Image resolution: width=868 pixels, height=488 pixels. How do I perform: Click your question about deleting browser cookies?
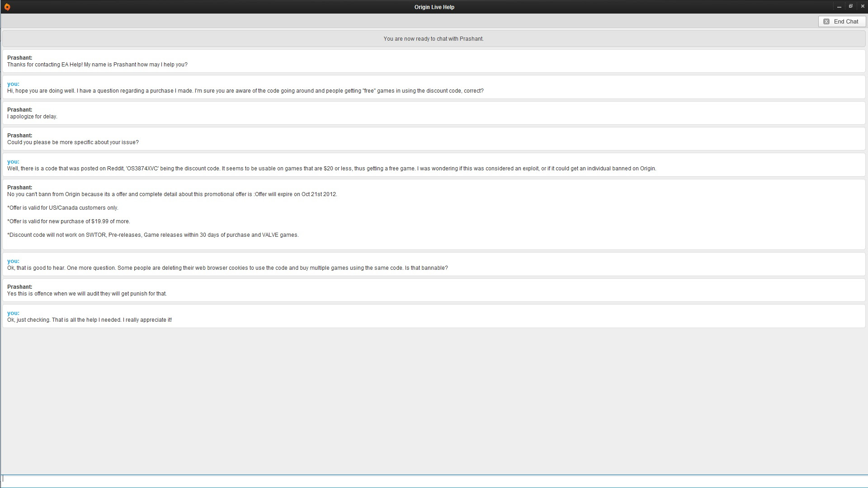pyautogui.click(x=227, y=268)
